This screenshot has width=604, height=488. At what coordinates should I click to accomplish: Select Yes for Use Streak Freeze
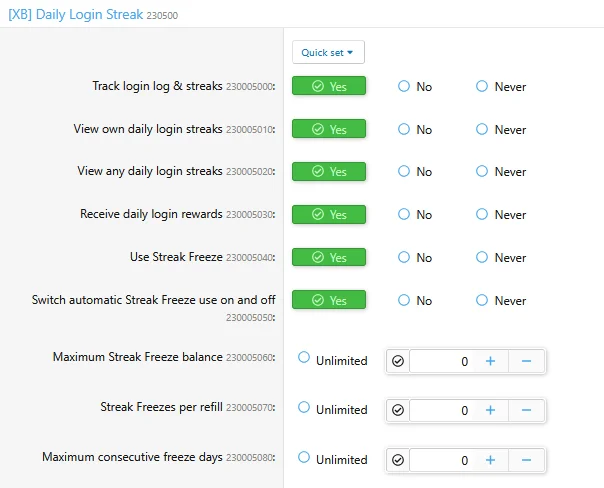329,257
